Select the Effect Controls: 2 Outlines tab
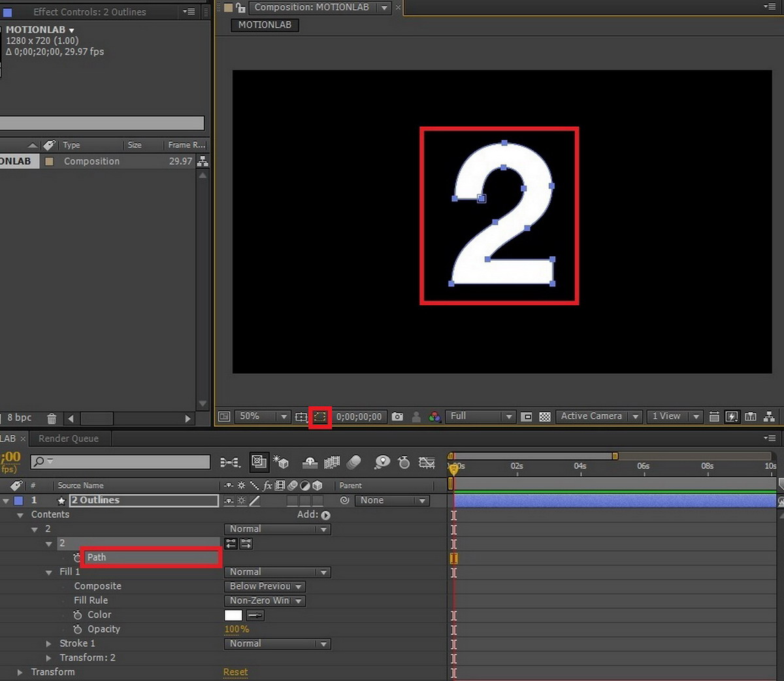This screenshot has height=681, width=784. 90,12
